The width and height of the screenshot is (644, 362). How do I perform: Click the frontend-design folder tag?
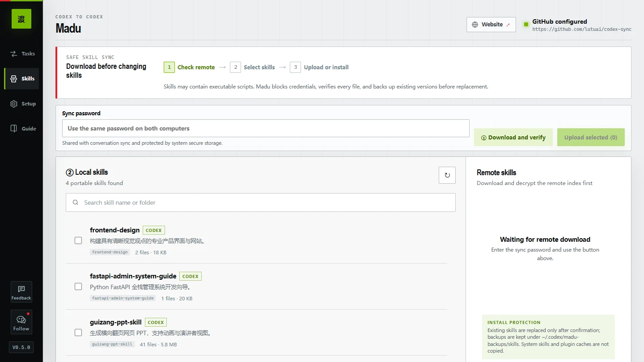pyautogui.click(x=110, y=252)
